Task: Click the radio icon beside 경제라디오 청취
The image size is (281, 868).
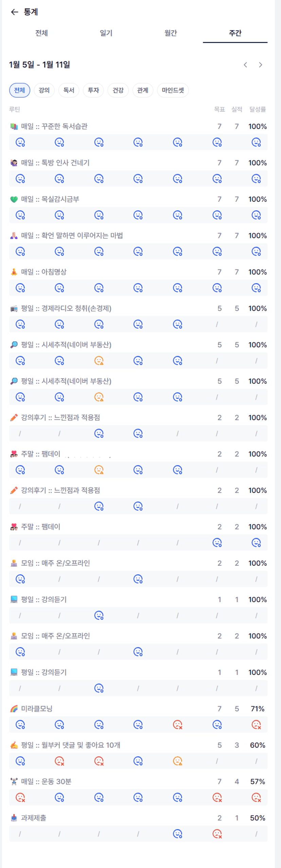Action: click(14, 309)
